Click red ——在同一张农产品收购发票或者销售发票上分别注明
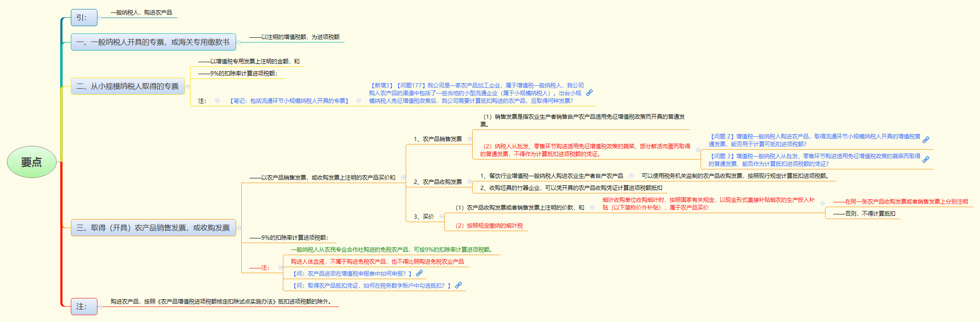 pyautogui.click(x=900, y=202)
